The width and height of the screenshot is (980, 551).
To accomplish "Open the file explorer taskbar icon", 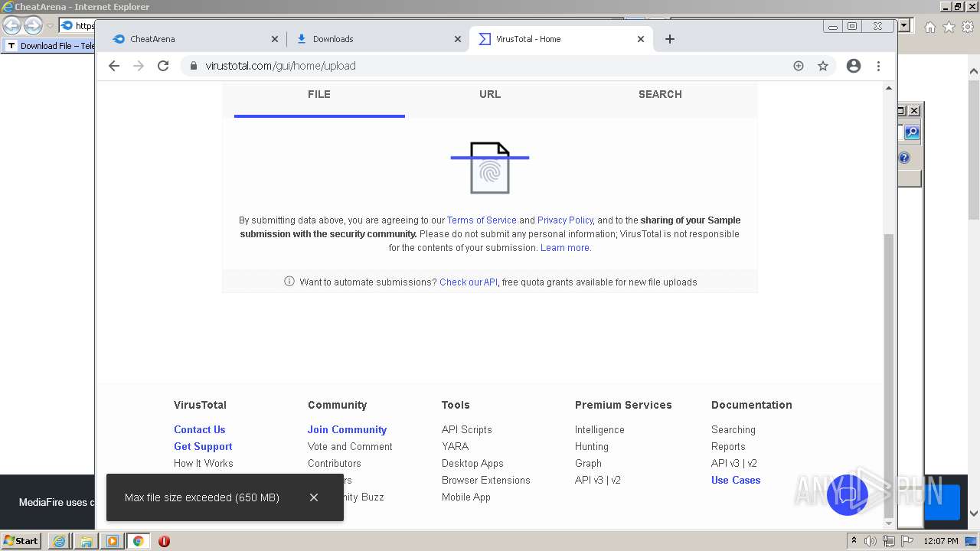I will (x=86, y=541).
